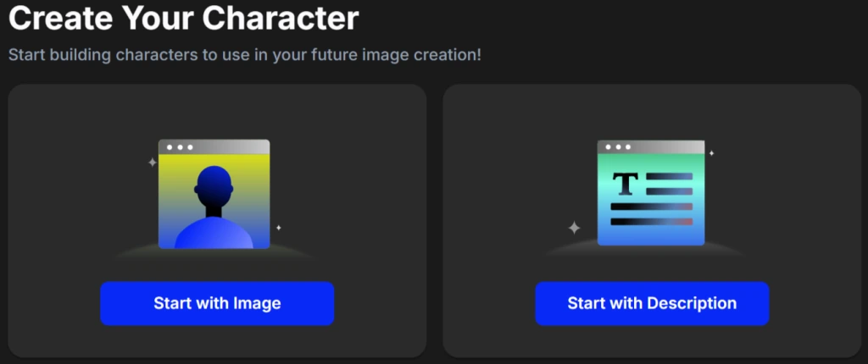
Task: Select the image-based character creation card
Action: (217, 110)
